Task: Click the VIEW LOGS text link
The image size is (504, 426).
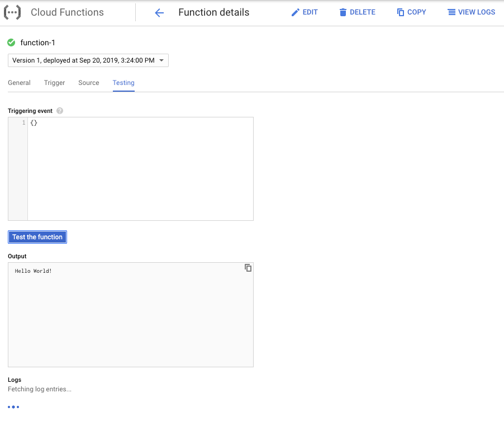Action: [477, 12]
